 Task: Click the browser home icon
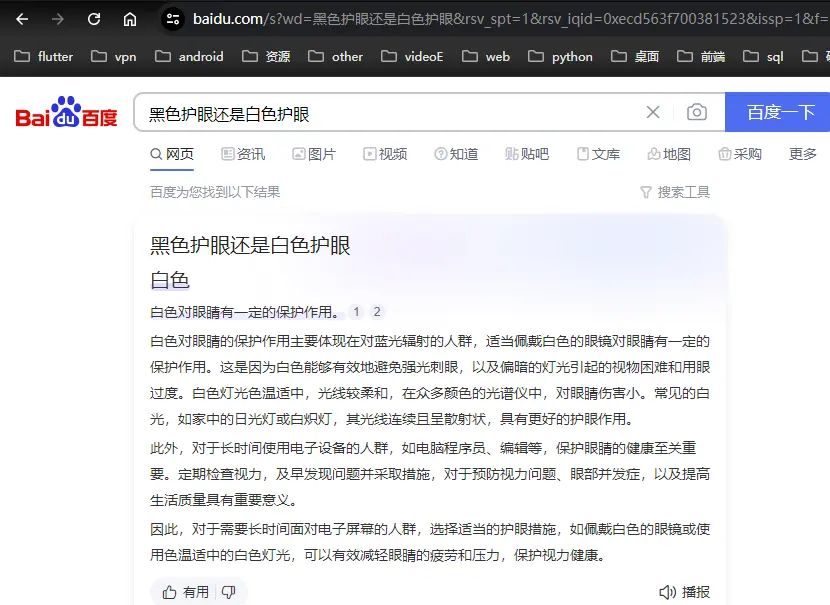130,18
